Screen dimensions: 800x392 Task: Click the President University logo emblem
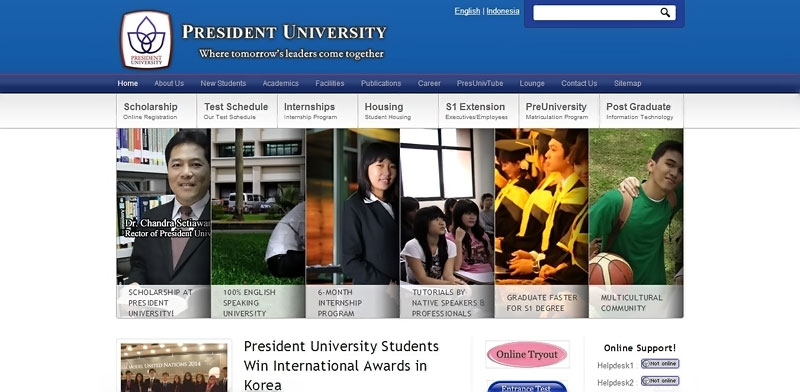146,39
